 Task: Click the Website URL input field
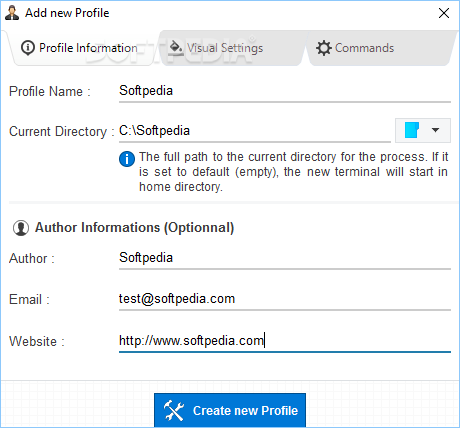pyautogui.click(x=285, y=341)
